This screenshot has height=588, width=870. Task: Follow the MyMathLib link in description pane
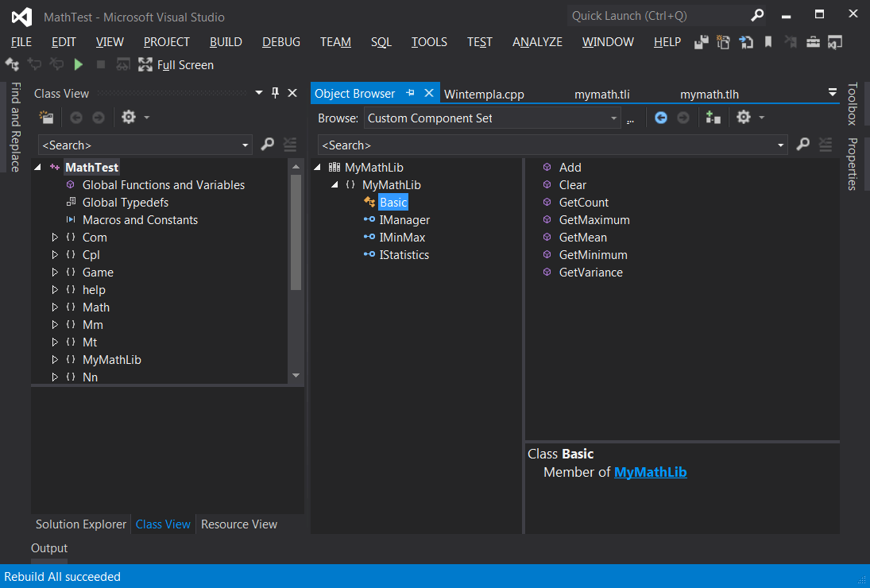(650, 472)
